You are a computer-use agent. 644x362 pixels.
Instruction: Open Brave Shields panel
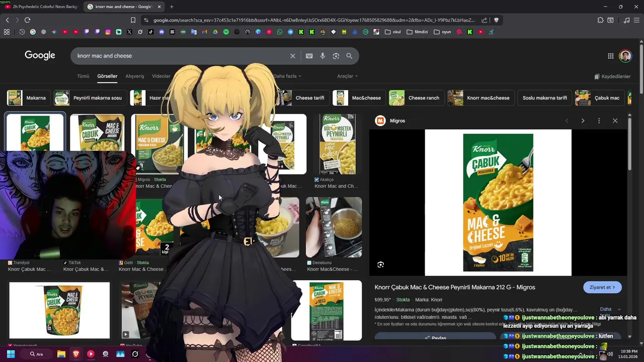click(x=496, y=20)
